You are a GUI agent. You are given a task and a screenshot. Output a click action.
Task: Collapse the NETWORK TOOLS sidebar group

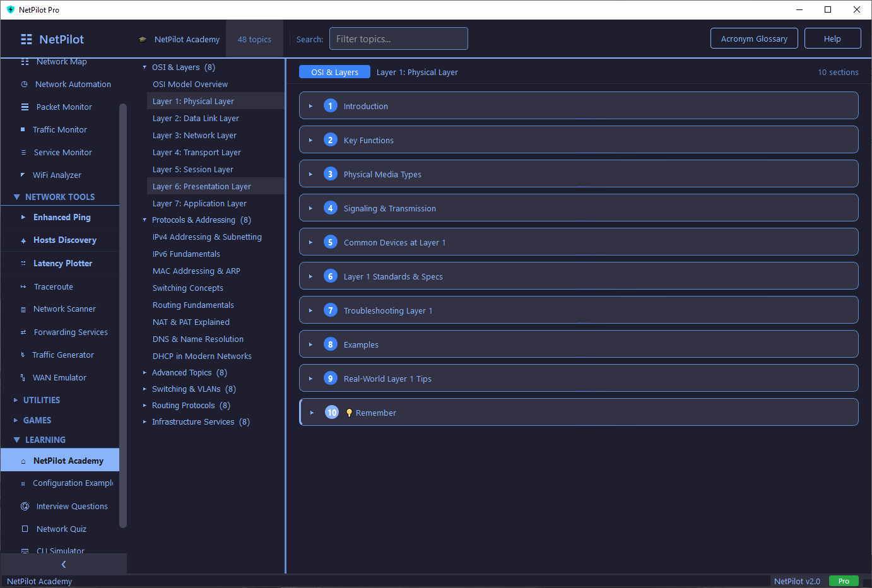[x=17, y=197]
